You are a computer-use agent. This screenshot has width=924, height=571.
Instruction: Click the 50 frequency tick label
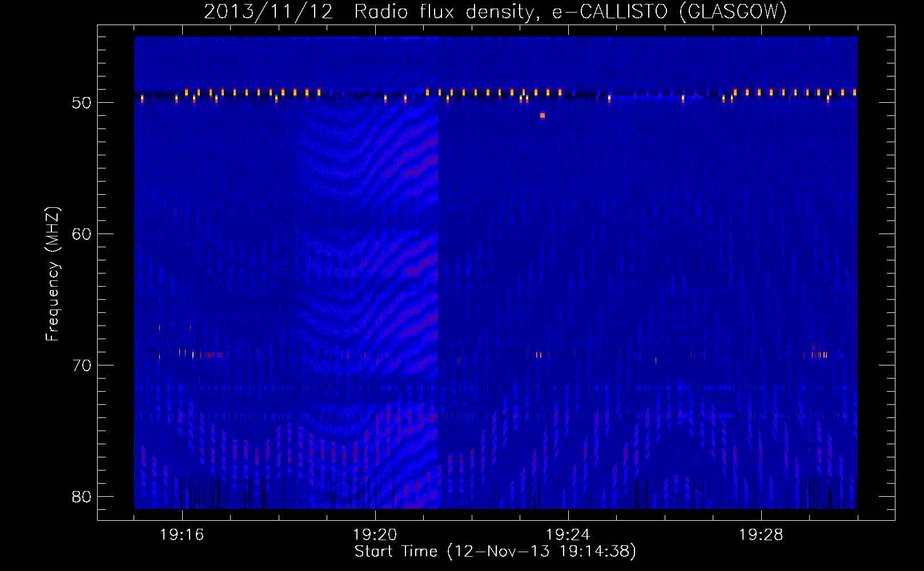pos(82,103)
